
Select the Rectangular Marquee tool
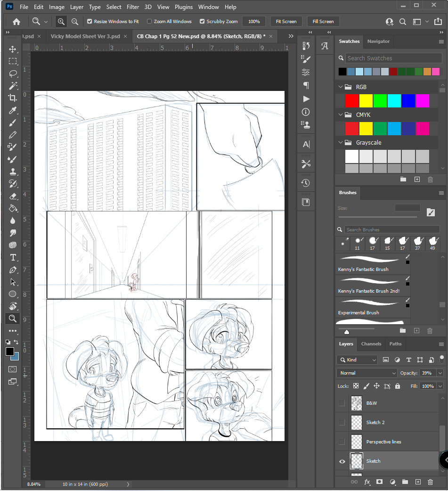[13, 61]
